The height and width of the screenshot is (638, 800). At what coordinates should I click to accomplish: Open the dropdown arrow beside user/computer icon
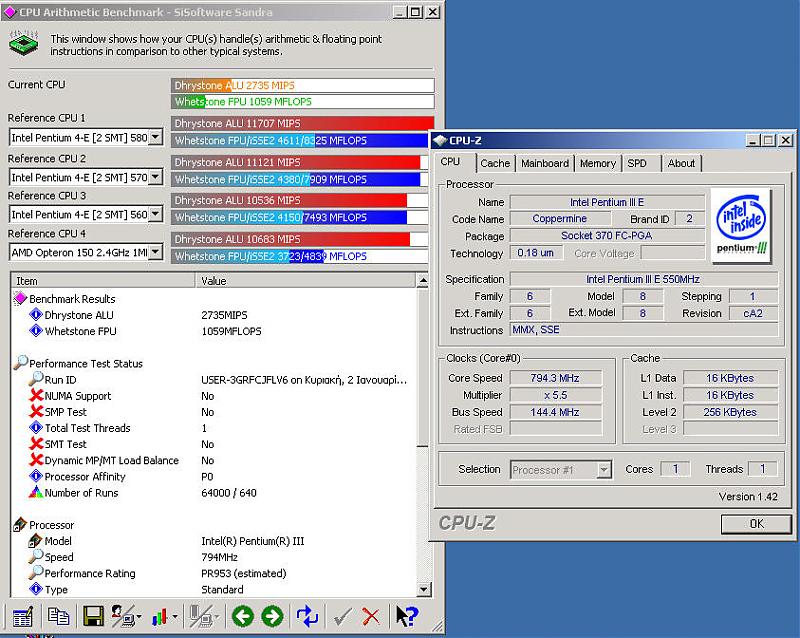[x=139, y=617]
